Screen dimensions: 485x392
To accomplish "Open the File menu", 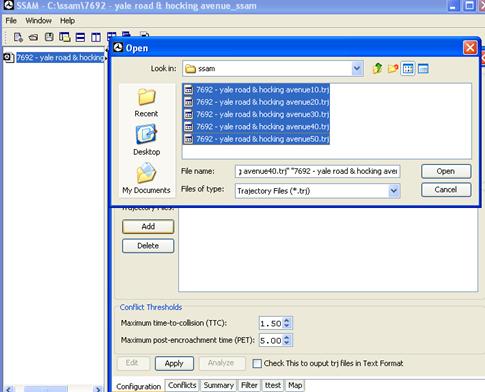I will pyautogui.click(x=11, y=21).
